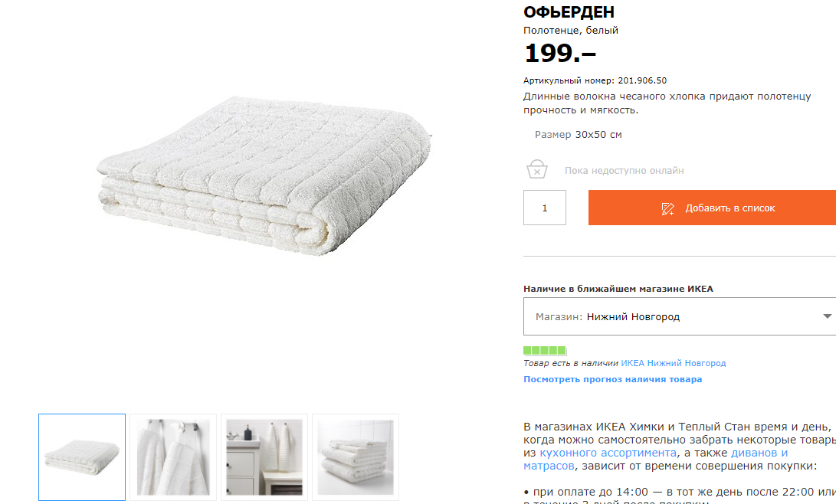Follow "Посмотреть прогноз наличия товара" link
The width and height of the screenshot is (836, 504).
[x=612, y=379]
